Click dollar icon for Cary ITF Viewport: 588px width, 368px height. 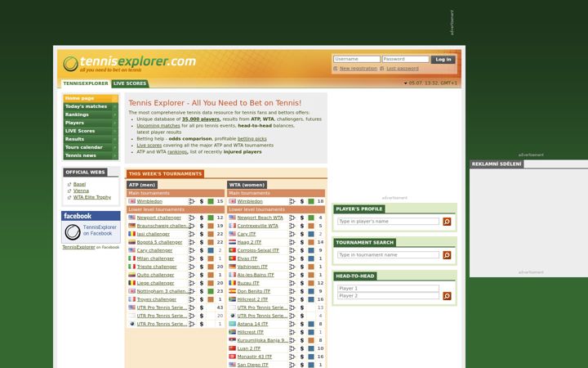(x=302, y=234)
